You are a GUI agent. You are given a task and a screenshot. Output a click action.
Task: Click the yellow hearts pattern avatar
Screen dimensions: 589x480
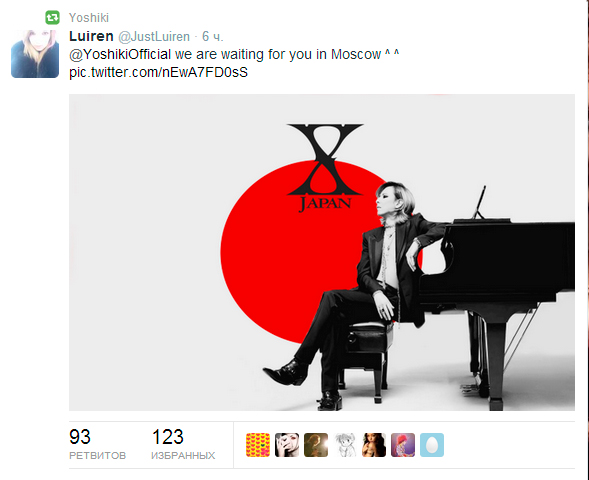tap(258, 445)
